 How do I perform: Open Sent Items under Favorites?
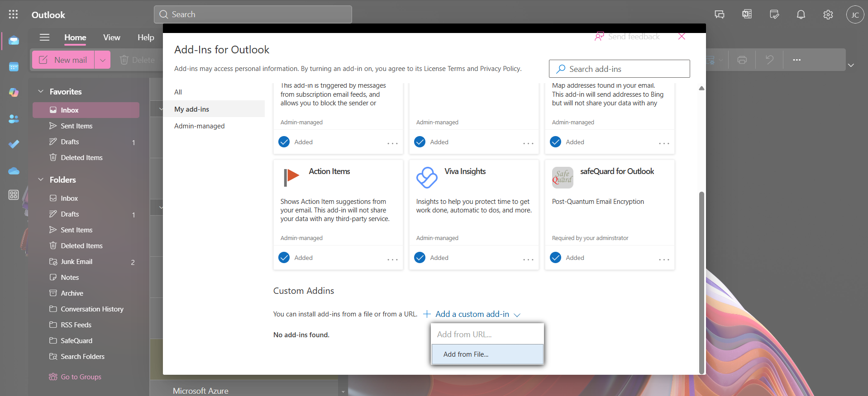click(86, 126)
